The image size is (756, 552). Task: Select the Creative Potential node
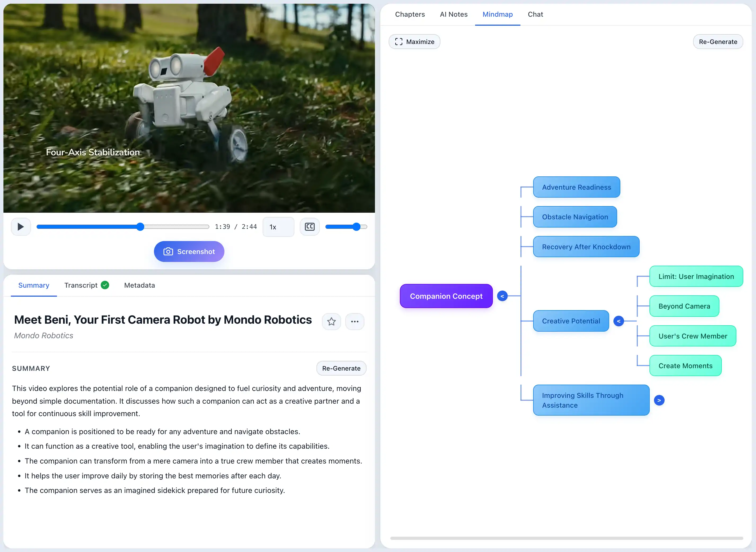tap(571, 321)
